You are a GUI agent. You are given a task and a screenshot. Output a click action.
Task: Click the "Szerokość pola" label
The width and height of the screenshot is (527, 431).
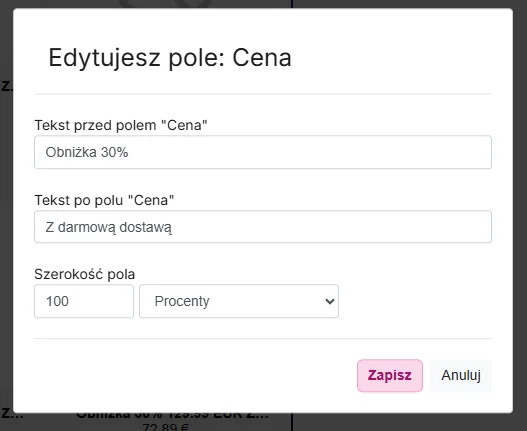pos(84,274)
